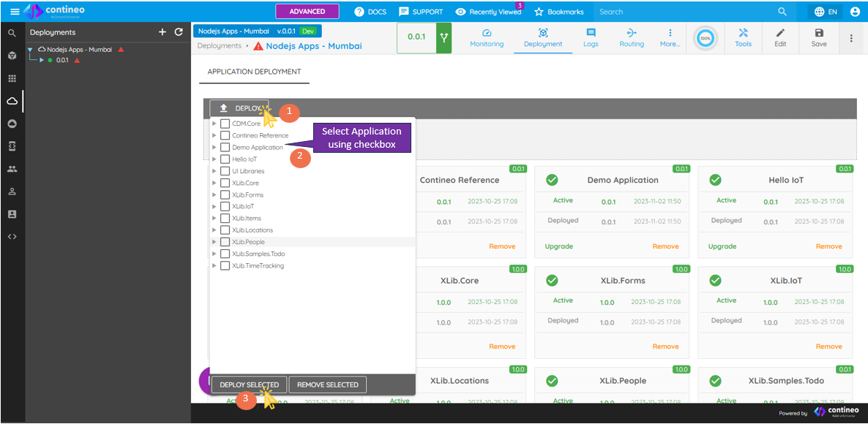Switch to the Application Deployment tab
The height and width of the screenshot is (424, 868).
254,72
